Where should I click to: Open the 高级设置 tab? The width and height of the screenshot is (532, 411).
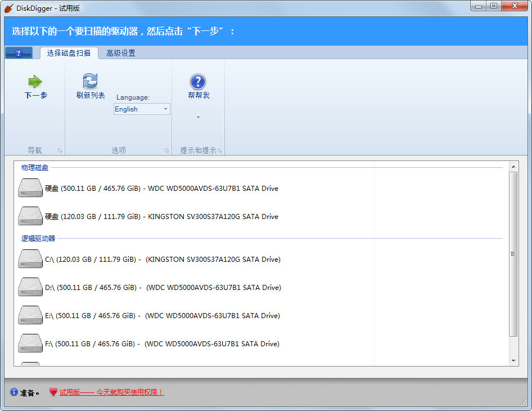(x=121, y=53)
